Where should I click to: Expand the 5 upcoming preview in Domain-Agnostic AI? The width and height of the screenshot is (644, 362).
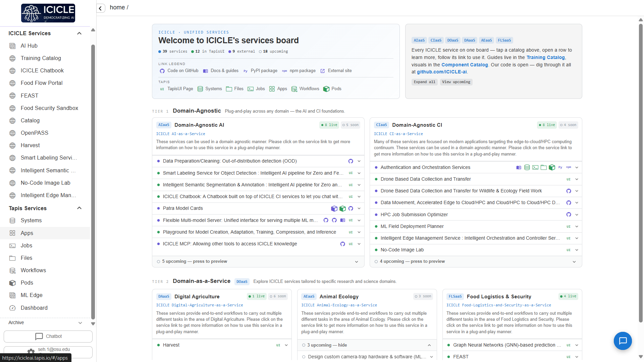(x=258, y=261)
